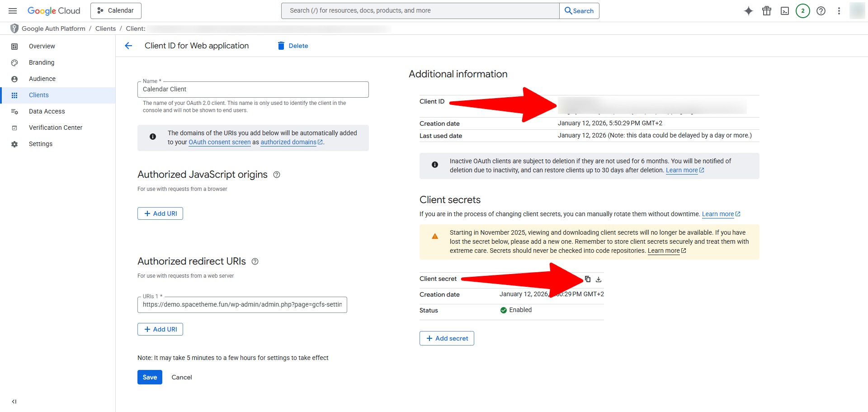Click the 'Client secrets' heading
This screenshot has height=412, width=868.
tap(450, 200)
